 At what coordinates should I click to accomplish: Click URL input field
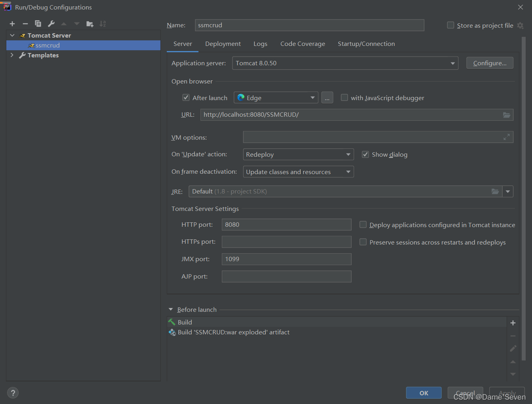tap(357, 115)
